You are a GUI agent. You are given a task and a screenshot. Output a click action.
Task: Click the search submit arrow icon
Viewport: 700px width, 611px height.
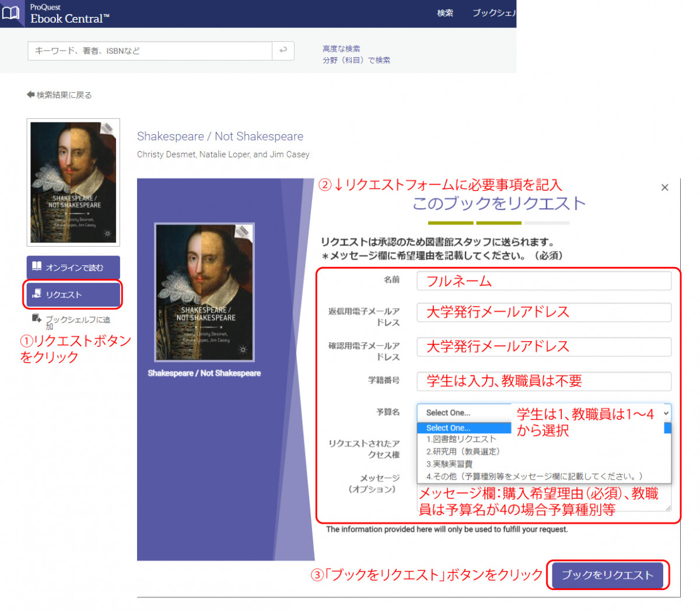click(x=283, y=51)
